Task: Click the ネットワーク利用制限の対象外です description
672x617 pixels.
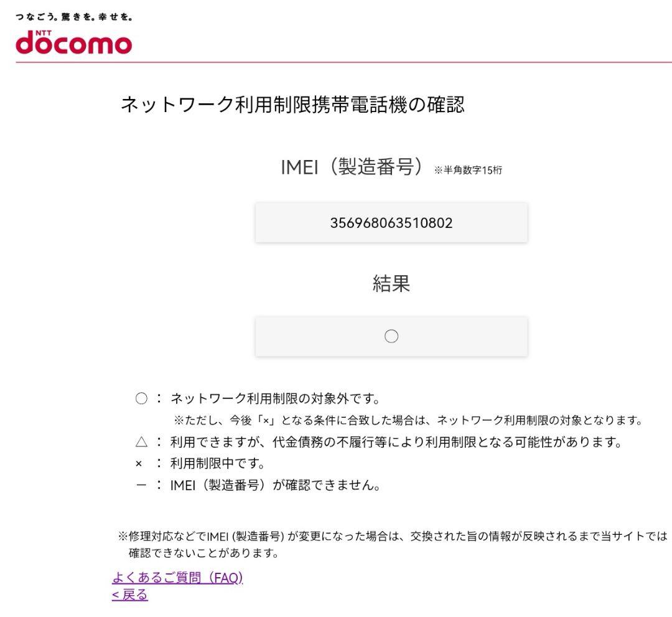Action: [x=275, y=398]
